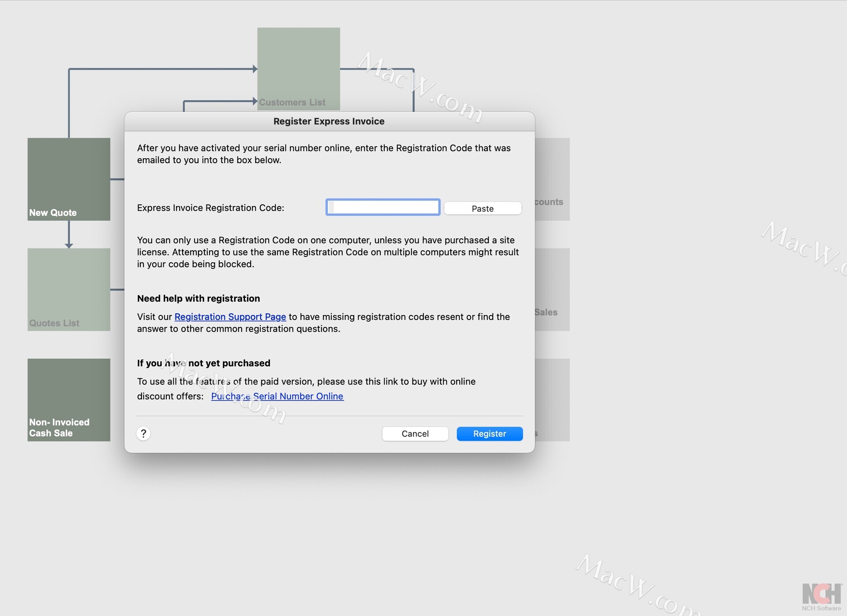Image resolution: width=847 pixels, height=616 pixels.
Task: Open the Quotes List tile
Action: click(x=69, y=289)
